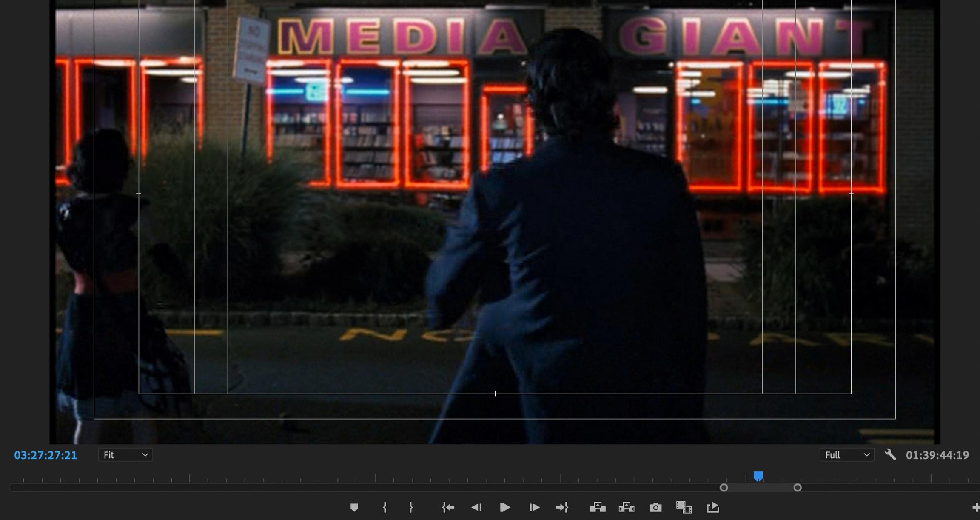This screenshot has width=980, height=520.
Task: Open the Full playback resolution dropdown
Action: coord(847,455)
